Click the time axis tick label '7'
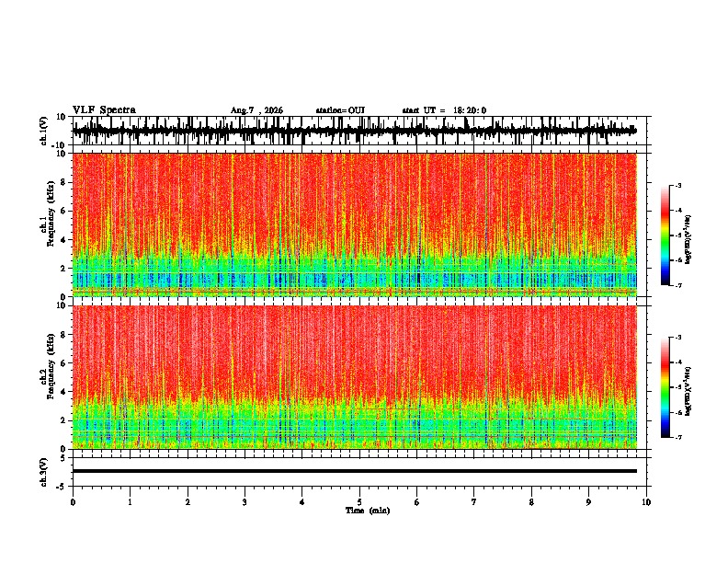 point(474,502)
